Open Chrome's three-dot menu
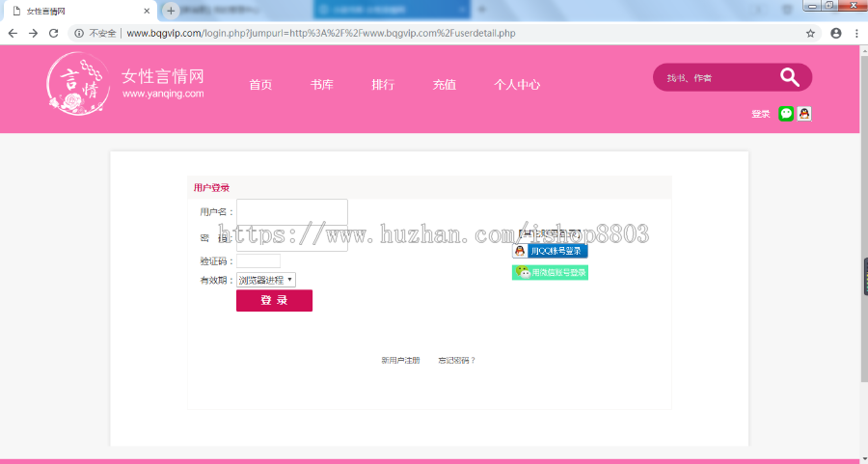The width and height of the screenshot is (868, 464). click(856, 33)
